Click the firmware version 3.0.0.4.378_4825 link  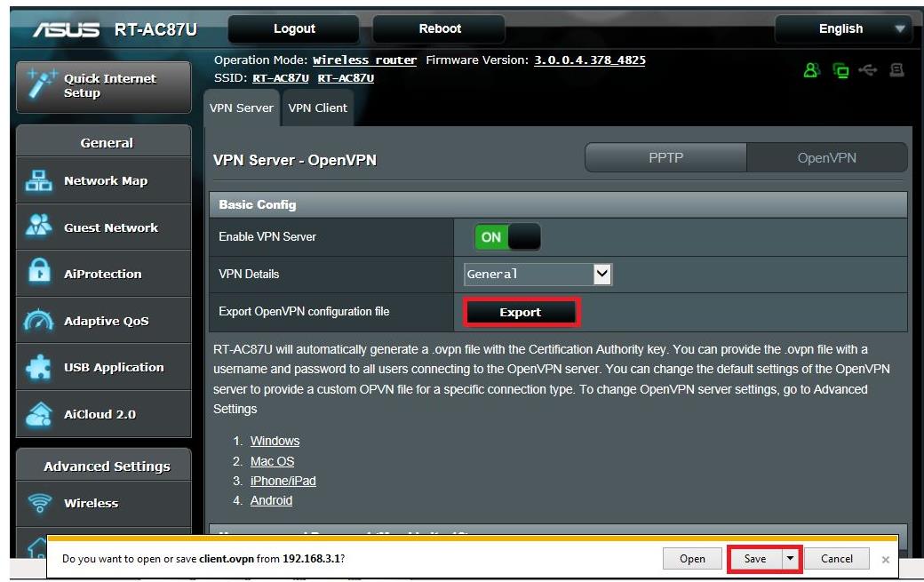click(589, 60)
